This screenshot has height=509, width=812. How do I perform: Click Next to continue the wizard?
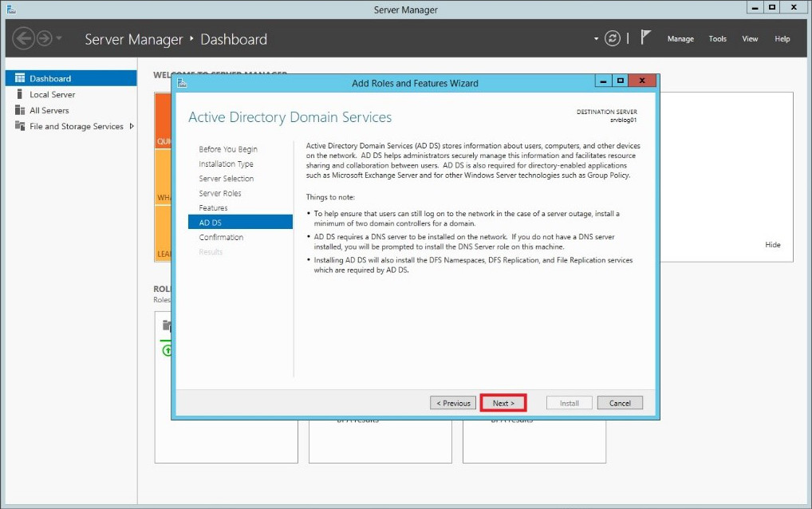click(503, 403)
